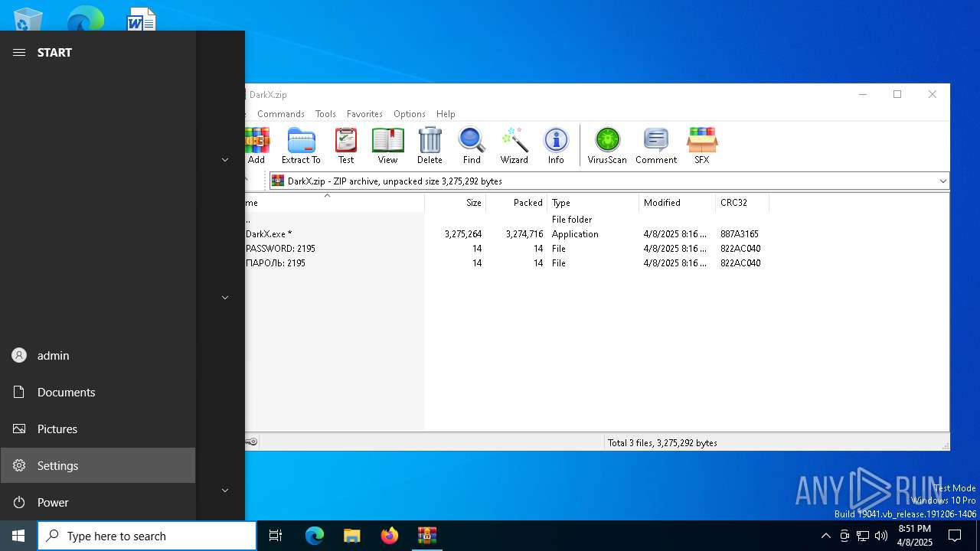Click the Delete trash icon

[x=430, y=145]
